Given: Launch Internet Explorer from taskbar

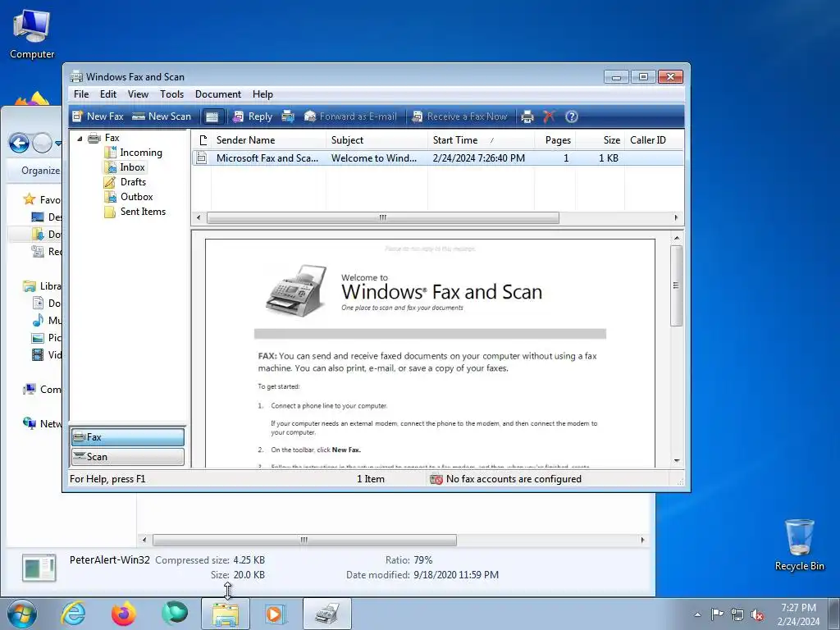Looking at the screenshot, I should click(x=73, y=614).
